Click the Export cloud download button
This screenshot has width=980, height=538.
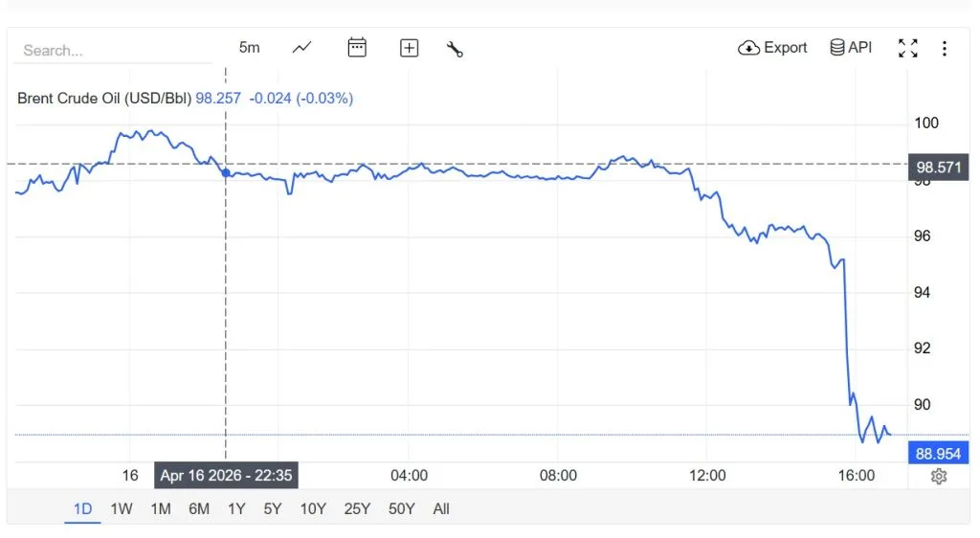click(772, 48)
